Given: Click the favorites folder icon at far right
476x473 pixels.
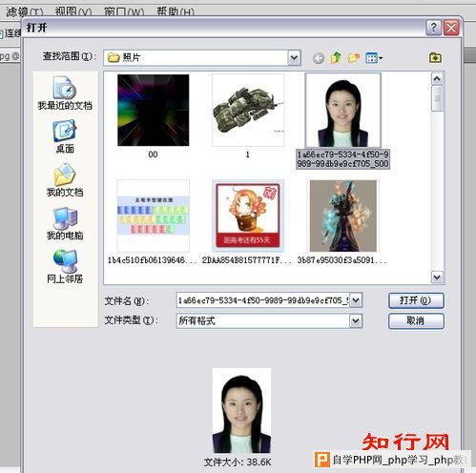Looking at the screenshot, I should 435,57.
